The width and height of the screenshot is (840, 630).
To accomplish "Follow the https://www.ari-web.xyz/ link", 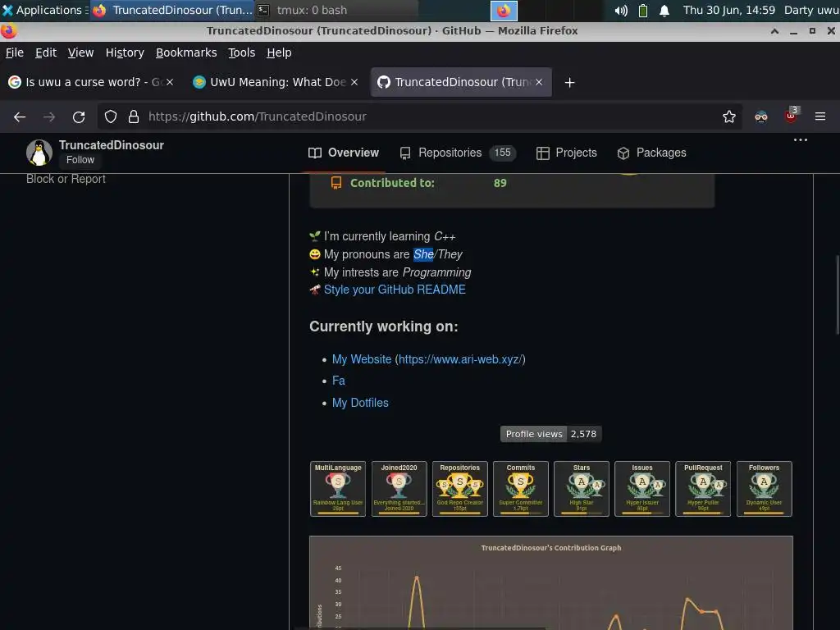I will [460, 359].
